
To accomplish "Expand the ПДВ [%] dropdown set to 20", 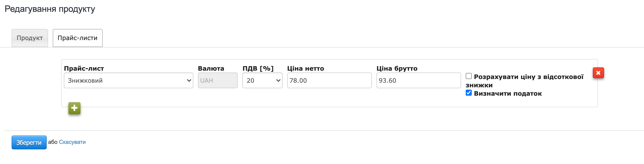I will click(262, 80).
